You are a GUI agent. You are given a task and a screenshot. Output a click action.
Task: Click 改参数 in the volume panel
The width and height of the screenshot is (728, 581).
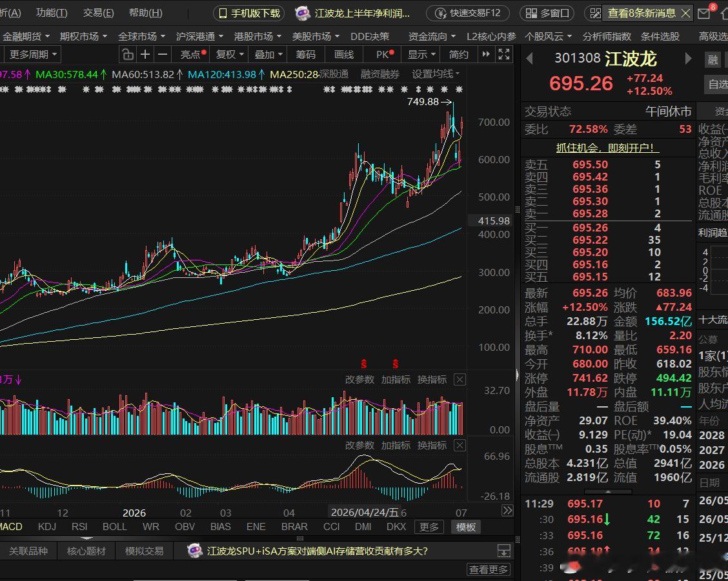(x=359, y=380)
